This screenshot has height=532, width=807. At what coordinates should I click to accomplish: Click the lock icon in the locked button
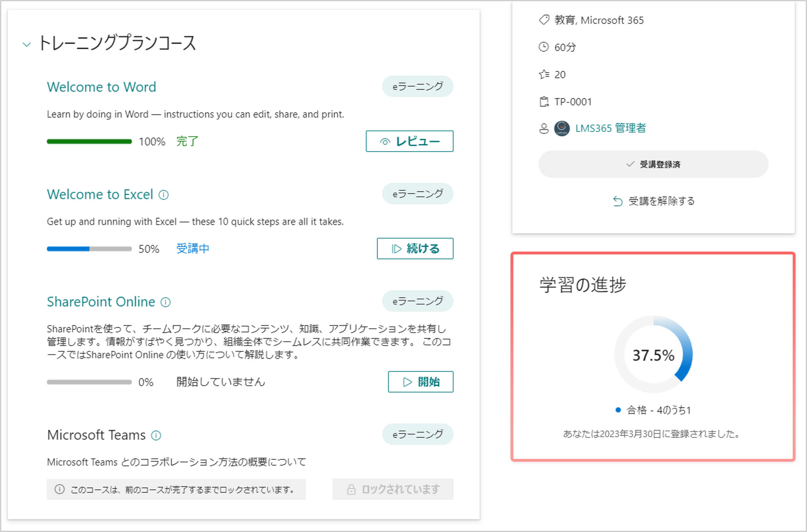tap(351, 489)
